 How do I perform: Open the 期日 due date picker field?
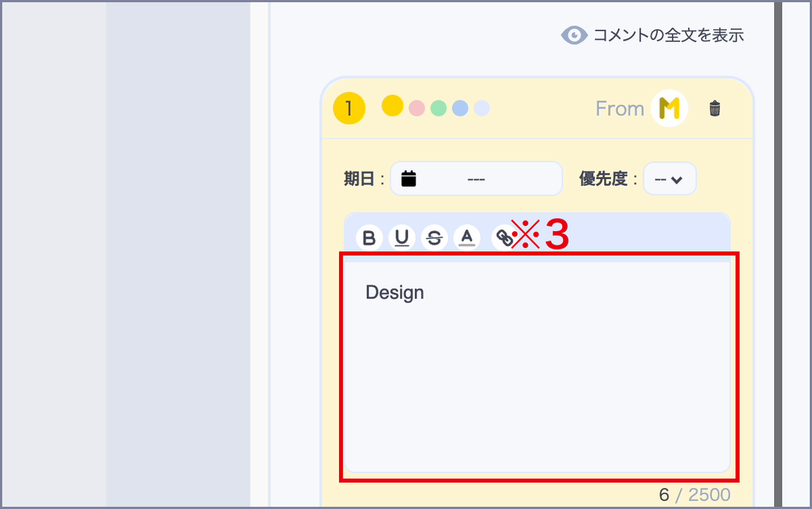pyautogui.click(x=476, y=179)
